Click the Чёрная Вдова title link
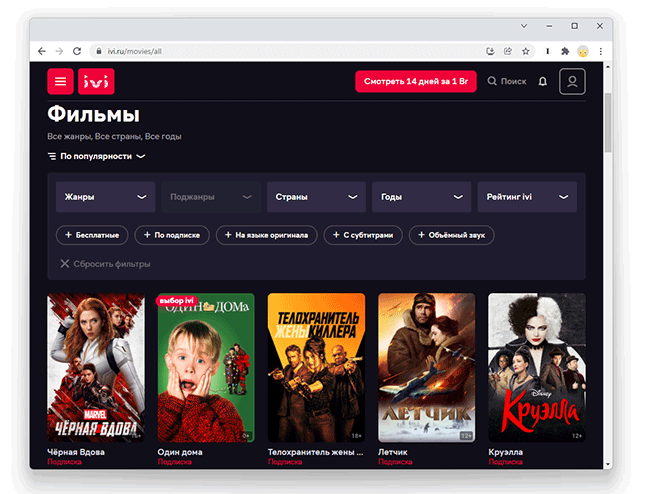The width and height of the screenshot is (650, 494). point(76,452)
